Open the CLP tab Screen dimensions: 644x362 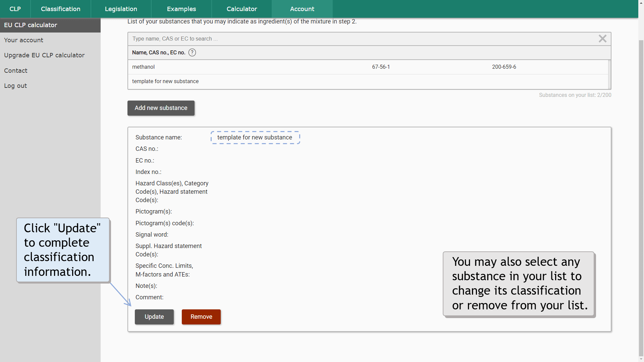point(15,9)
